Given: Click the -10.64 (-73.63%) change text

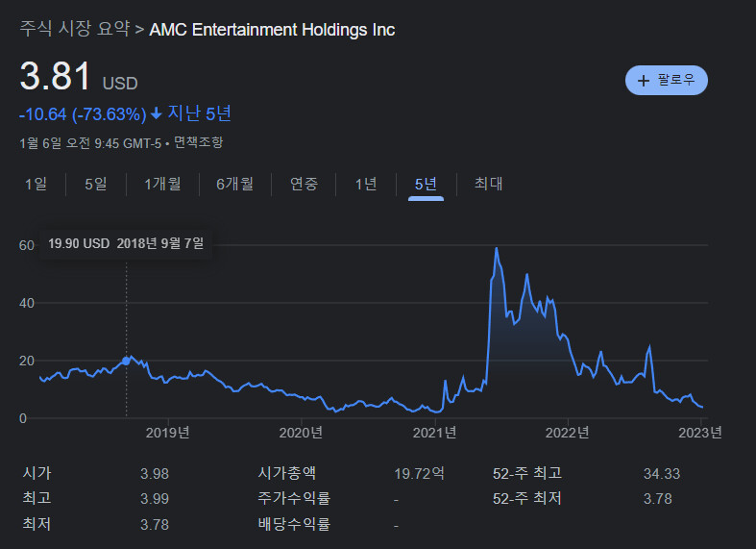Looking at the screenshot, I should 83,114.
